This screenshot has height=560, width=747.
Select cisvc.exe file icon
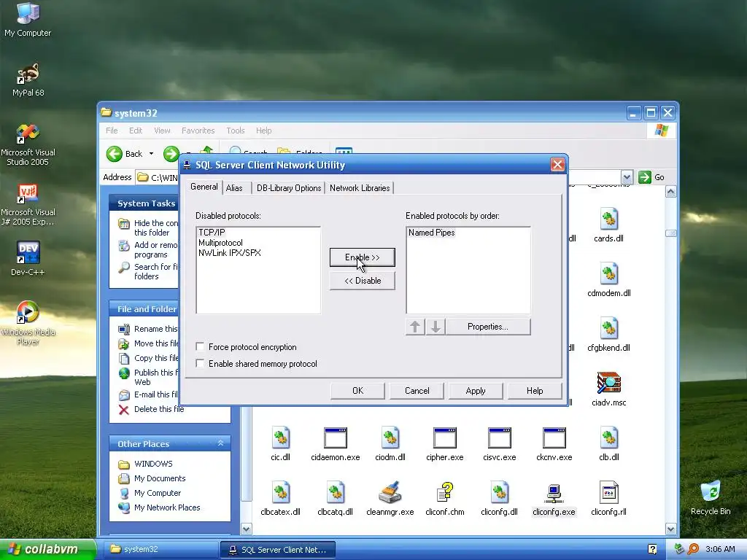(x=499, y=444)
